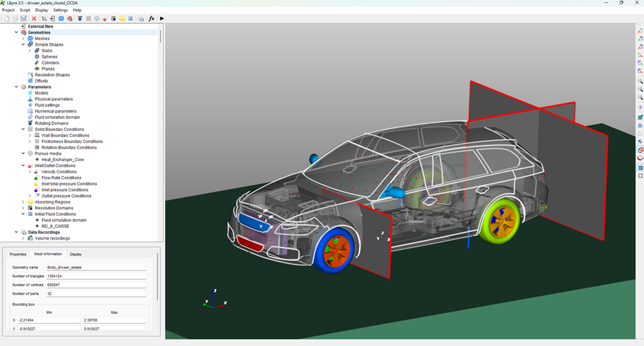
Task: Collapse the Geometries tree node
Action: coord(16,32)
